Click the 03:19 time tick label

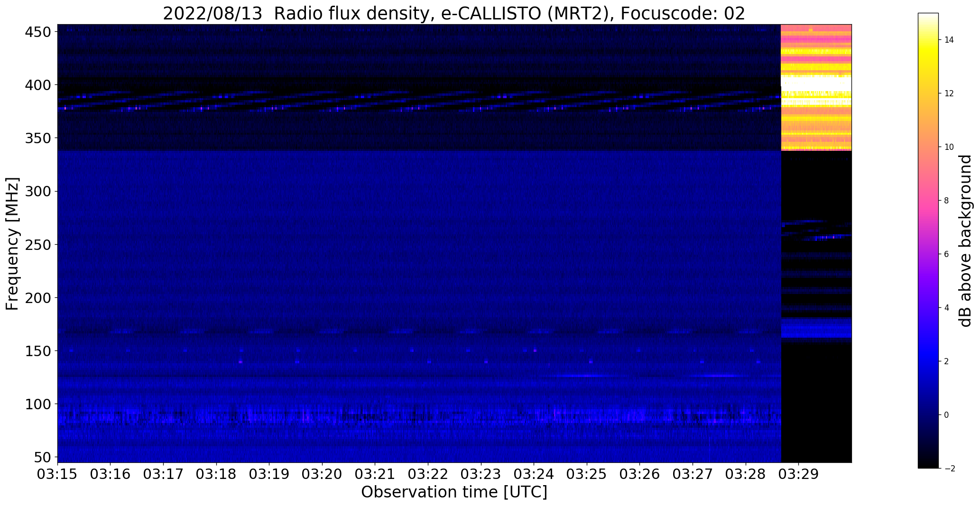(269, 474)
